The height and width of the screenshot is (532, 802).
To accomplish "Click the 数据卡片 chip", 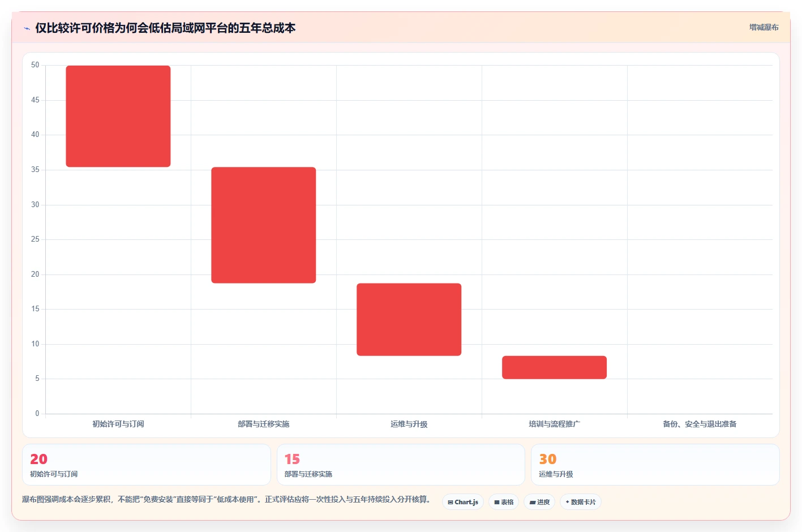I will coord(581,502).
